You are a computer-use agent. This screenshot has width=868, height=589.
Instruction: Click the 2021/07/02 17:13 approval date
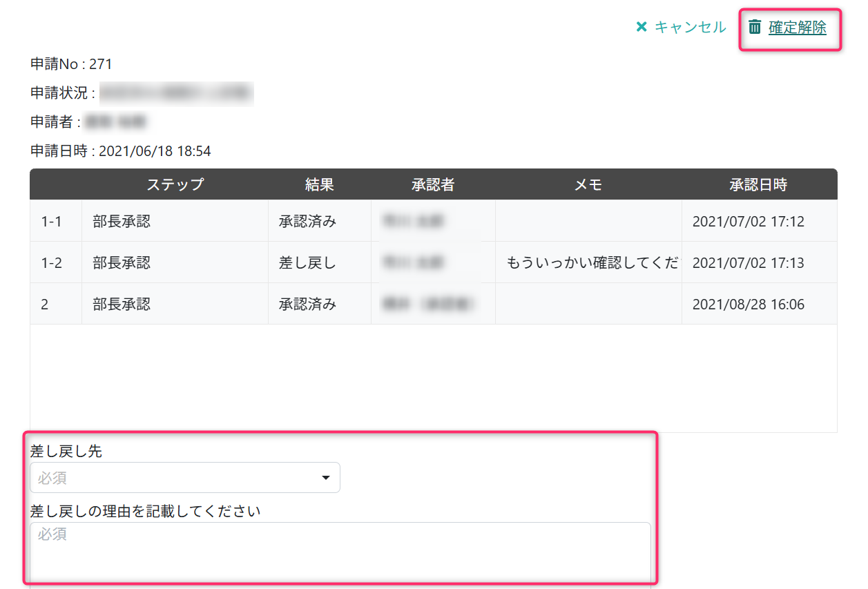coord(748,263)
